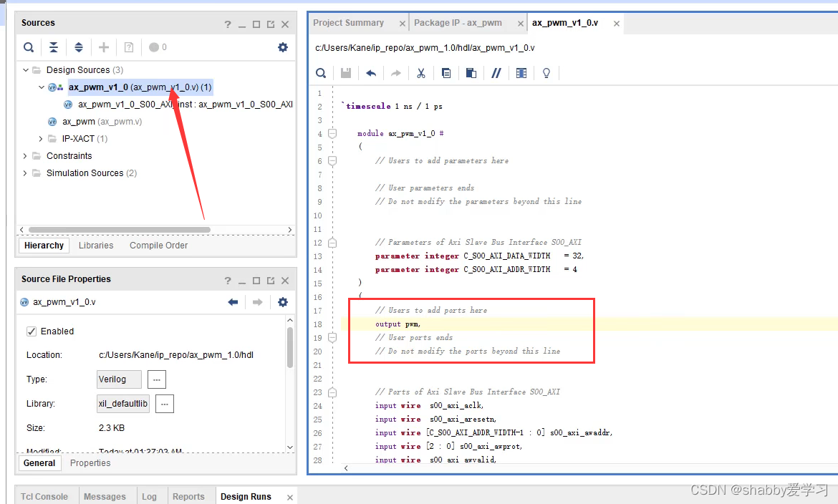Select ax_pwm_v1_0 top module
The width and height of the screenshot is (838, 504).
140,87
